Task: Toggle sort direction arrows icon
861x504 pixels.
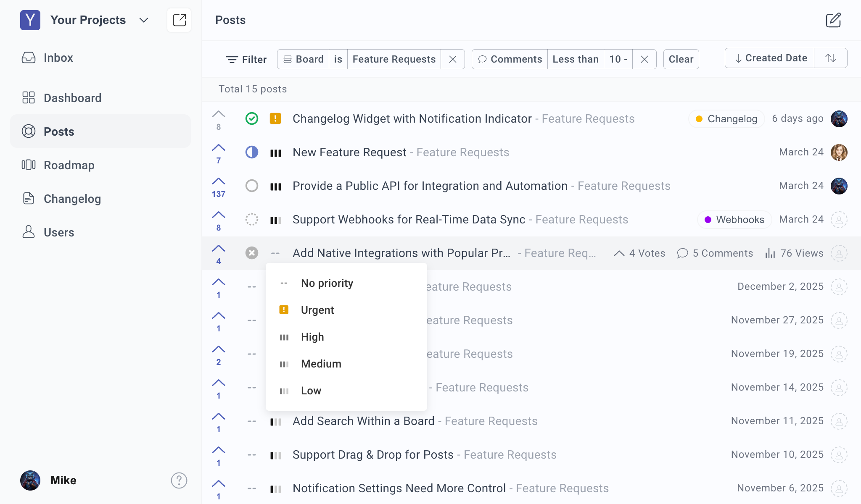Action: 830,58
